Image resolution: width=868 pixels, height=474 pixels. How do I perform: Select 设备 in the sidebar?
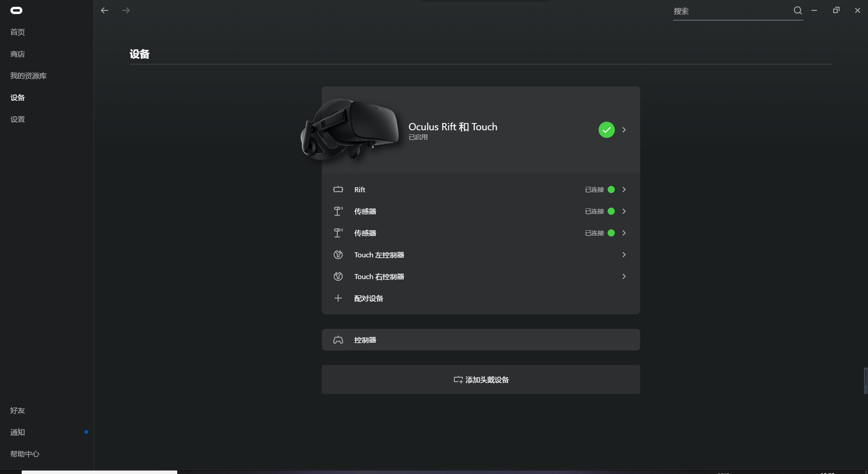tap(18, 97)
